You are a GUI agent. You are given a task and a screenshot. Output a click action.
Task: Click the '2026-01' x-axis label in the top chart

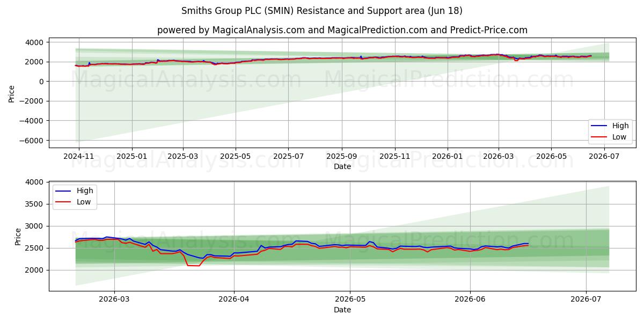pyautogui.click(x=448, y=156)
